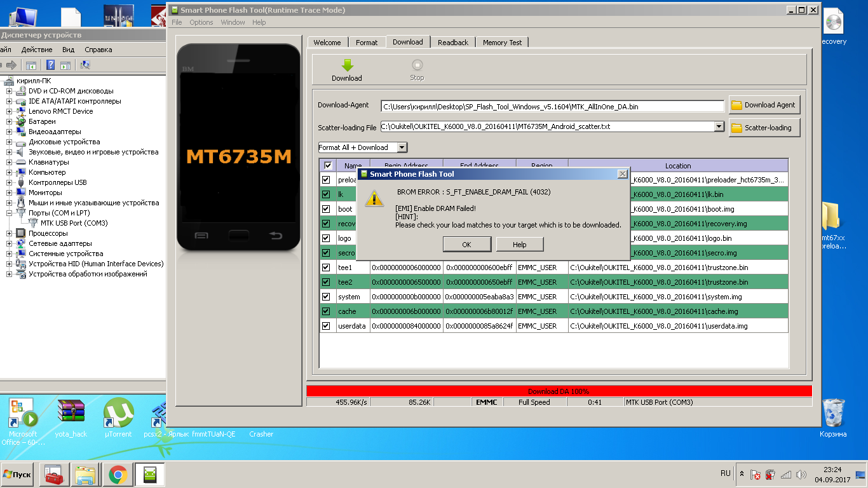Image resolution: width=868 pixels, height=488 pixels.
Task: Switch to the Memory Test tab
Action: 501,43
